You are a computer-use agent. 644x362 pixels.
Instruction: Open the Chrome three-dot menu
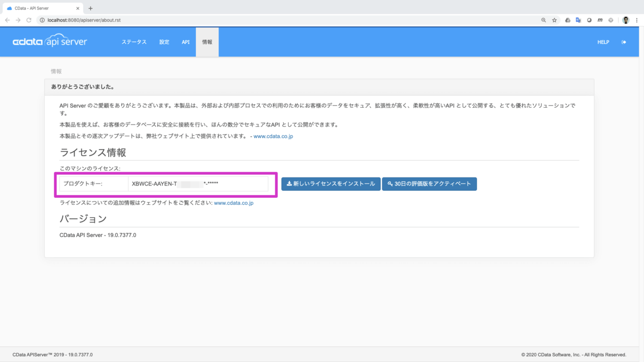point(638,20)
